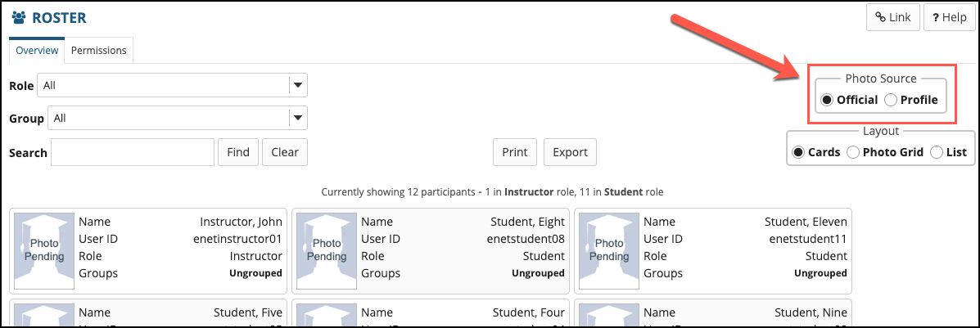Click the Print button
This screenshot has height=328, width=980.
pyautogui.click(x=515, y=152)
